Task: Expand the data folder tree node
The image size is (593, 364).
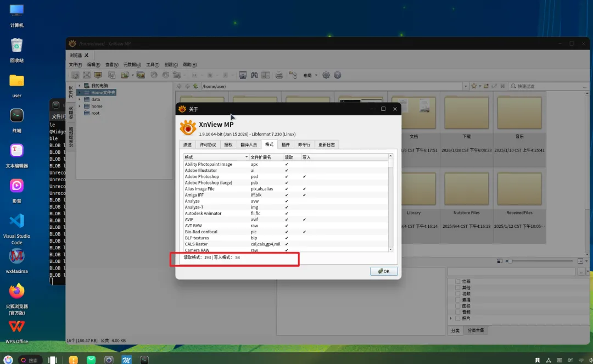Action: click(80, 99)
